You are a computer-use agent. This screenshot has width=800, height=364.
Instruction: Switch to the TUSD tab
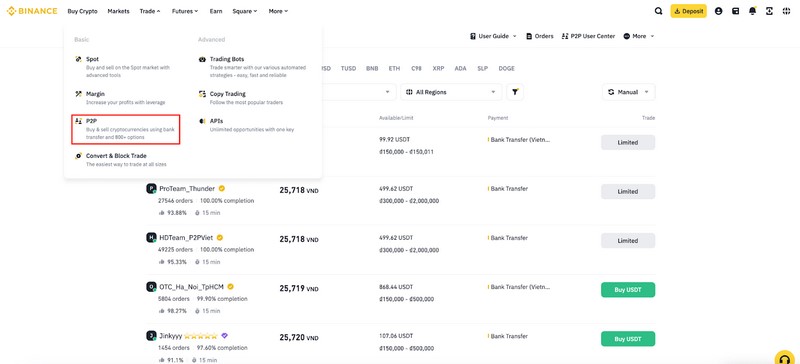348,68
